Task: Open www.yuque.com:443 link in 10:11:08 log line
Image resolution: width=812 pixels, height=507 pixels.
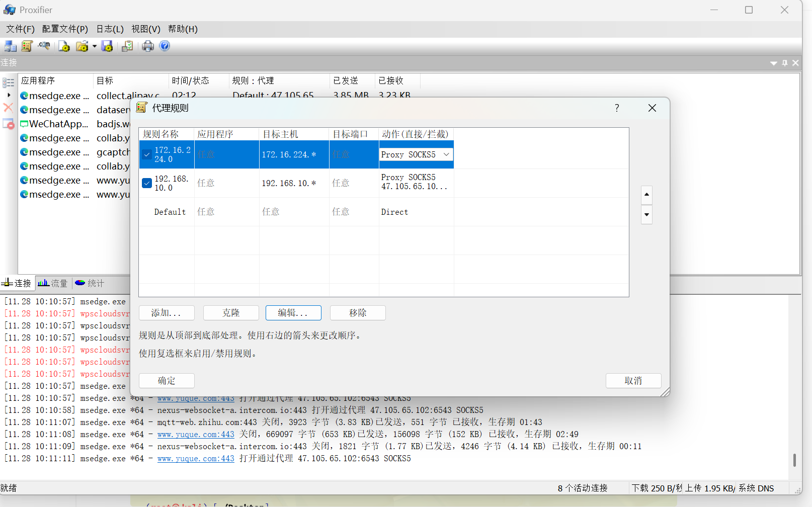Action: (x=196, y=434)
